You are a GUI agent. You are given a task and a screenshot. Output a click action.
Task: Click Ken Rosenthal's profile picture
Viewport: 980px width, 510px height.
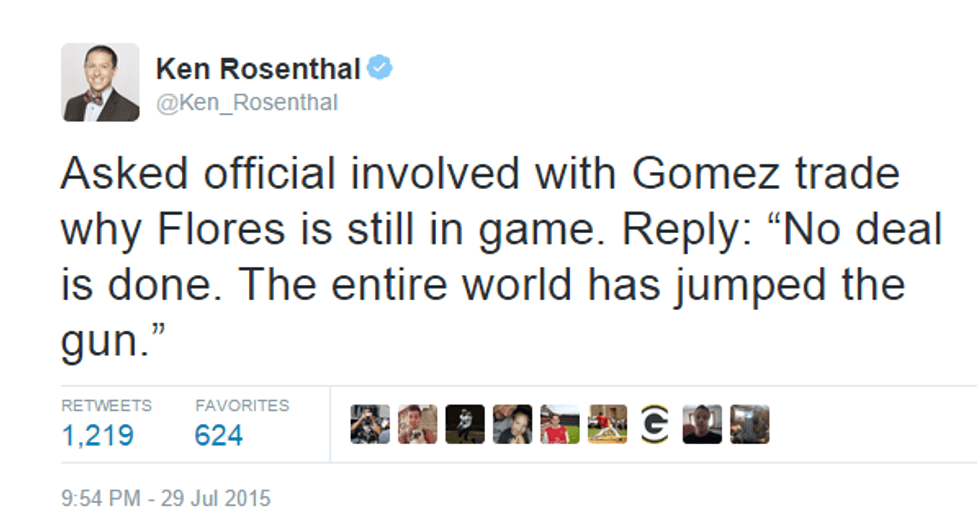101,83
